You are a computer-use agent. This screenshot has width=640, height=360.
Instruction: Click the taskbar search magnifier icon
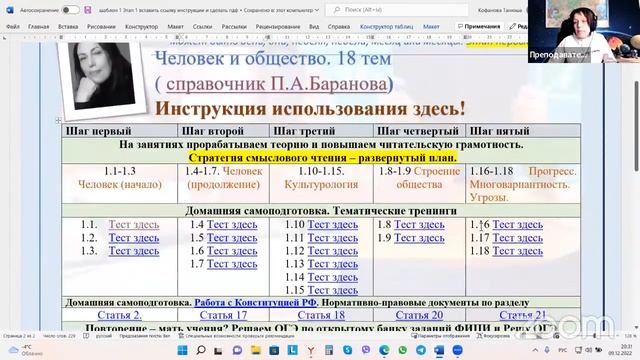coord(201,350)
